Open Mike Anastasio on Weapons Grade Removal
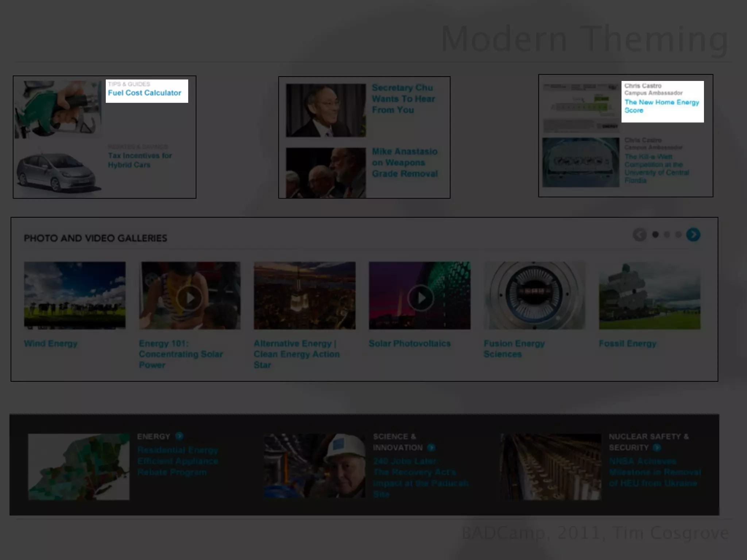The width and height of the screenshot is (747, 560). coord(405,163)
